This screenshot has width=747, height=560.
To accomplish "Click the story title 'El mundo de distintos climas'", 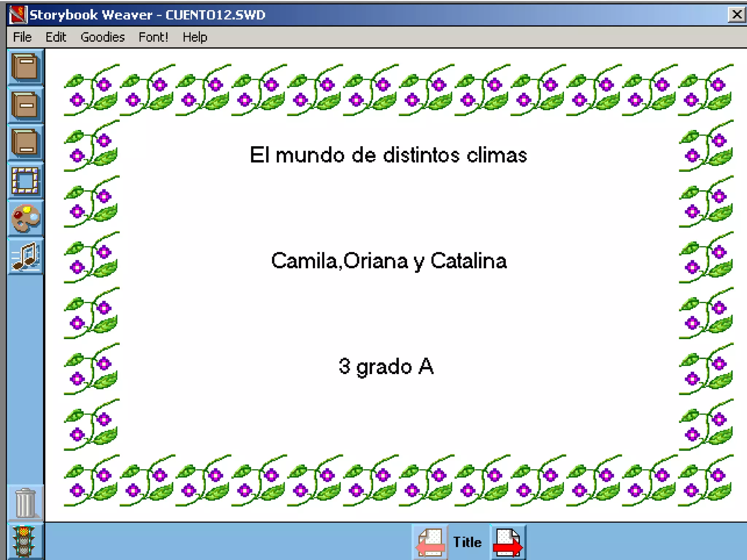I will 388,155.
